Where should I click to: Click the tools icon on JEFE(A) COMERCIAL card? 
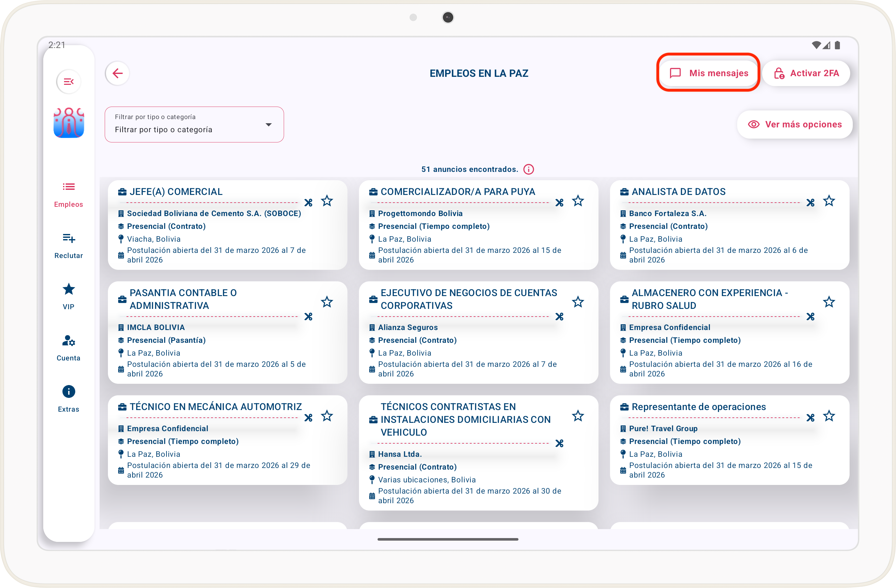click(308, 203)
